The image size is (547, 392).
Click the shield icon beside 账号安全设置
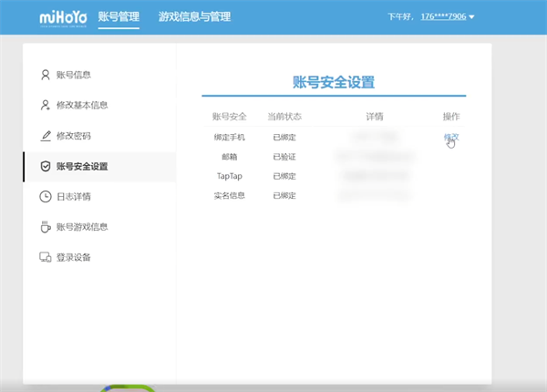point(46,166)
